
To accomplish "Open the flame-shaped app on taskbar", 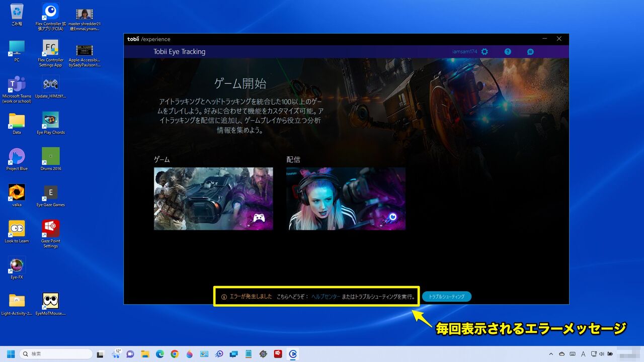I will click(189, 354).
